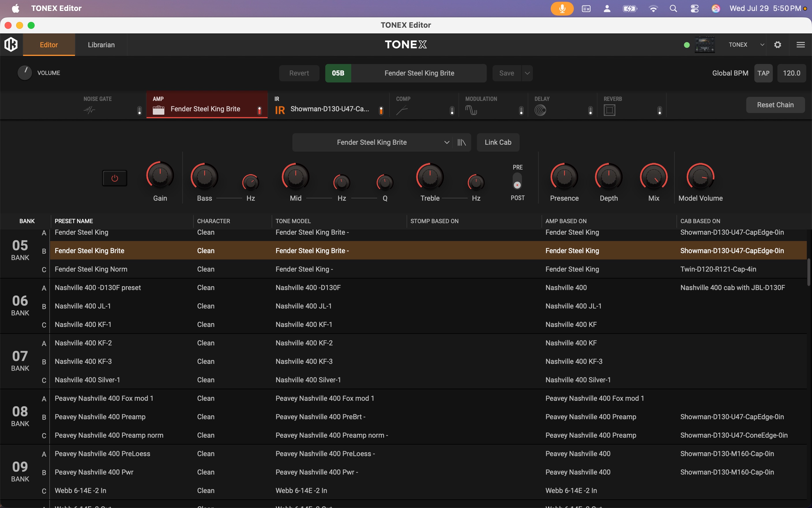Switch to the Editor tab
The width and height of the screenshot is (812, 508).
coord(49,45)
